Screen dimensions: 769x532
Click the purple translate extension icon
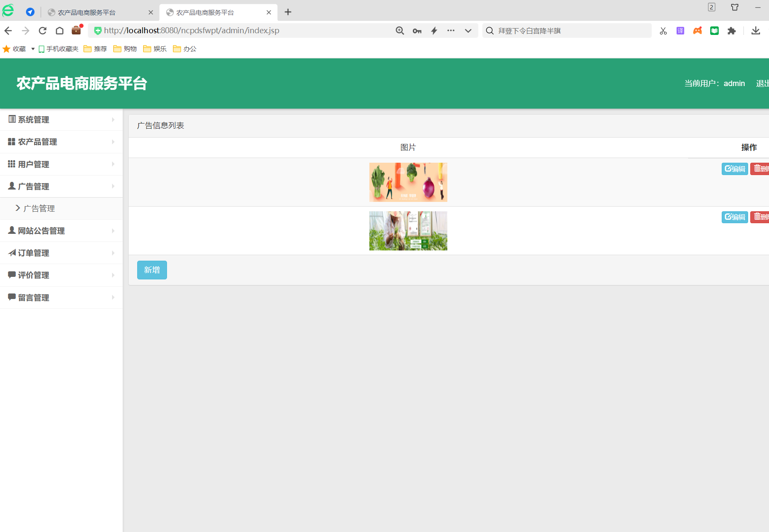coord(680,31)
